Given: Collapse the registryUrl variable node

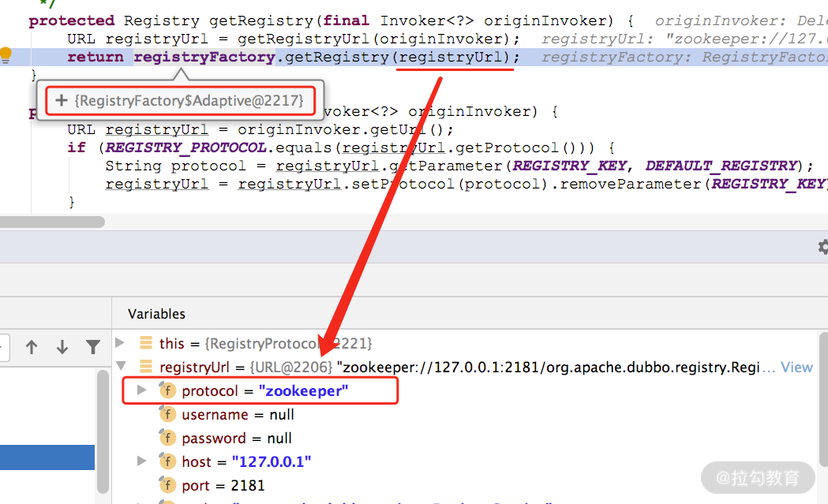Looking at the screenshot, I should tap(120, 367).
